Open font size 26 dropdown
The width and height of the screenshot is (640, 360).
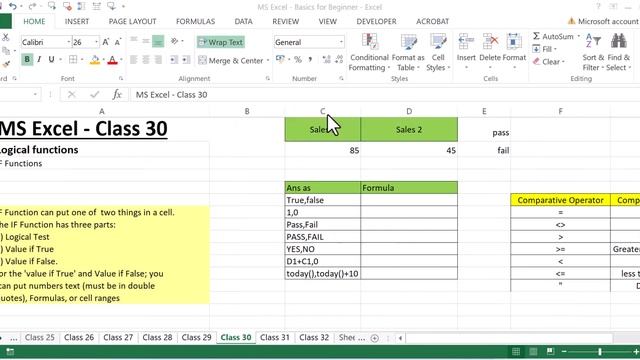pyautogui.click(x=96, y=42)
